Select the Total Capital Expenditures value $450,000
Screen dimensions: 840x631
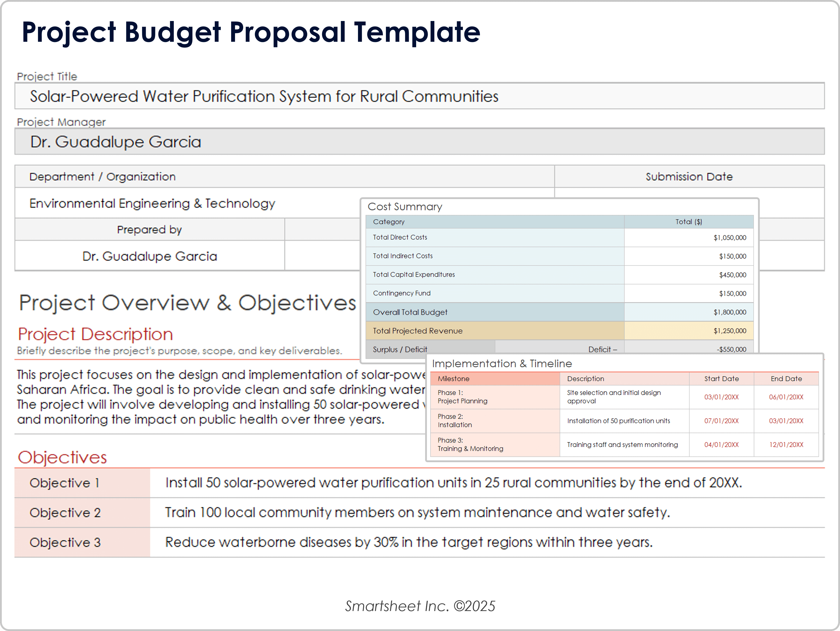(732, 275)
